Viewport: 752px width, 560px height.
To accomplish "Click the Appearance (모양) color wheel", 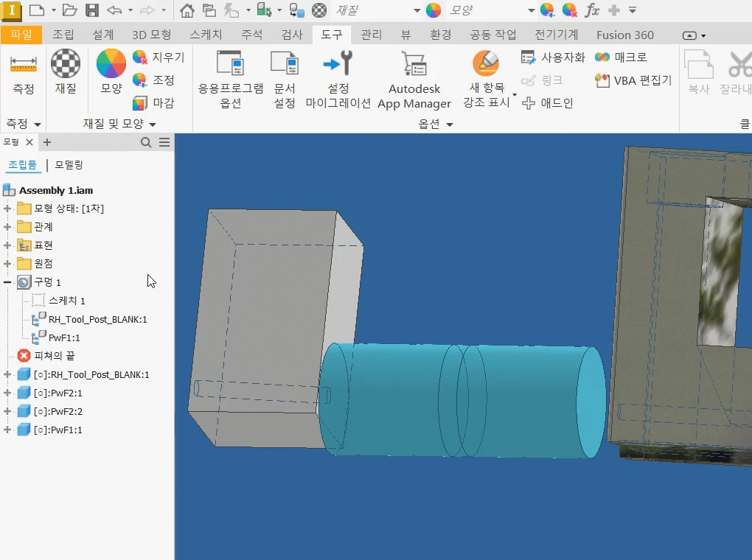I will click(x=111, y=65).
